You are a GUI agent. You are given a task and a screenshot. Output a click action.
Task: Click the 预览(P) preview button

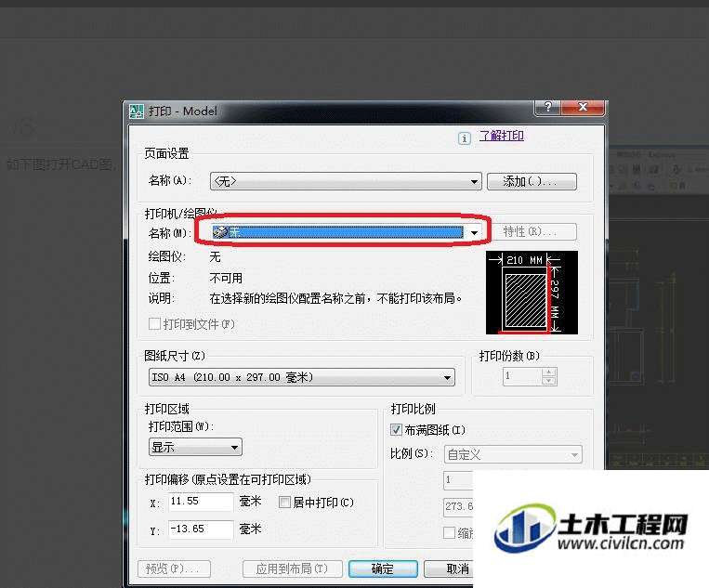[x=174, y=568]
